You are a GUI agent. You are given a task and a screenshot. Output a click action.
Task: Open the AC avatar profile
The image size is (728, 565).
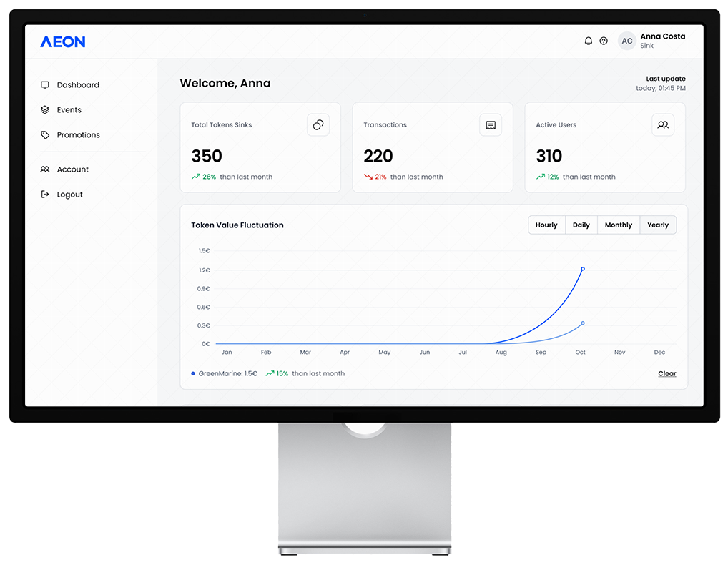(626, 41)
